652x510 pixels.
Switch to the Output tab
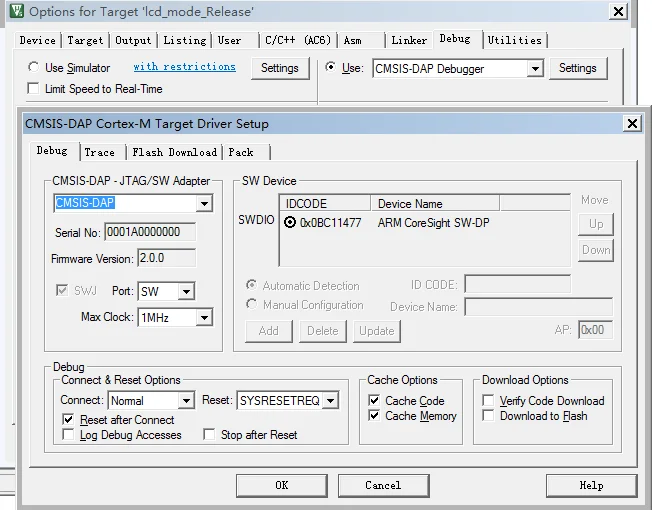coord(133,40)
